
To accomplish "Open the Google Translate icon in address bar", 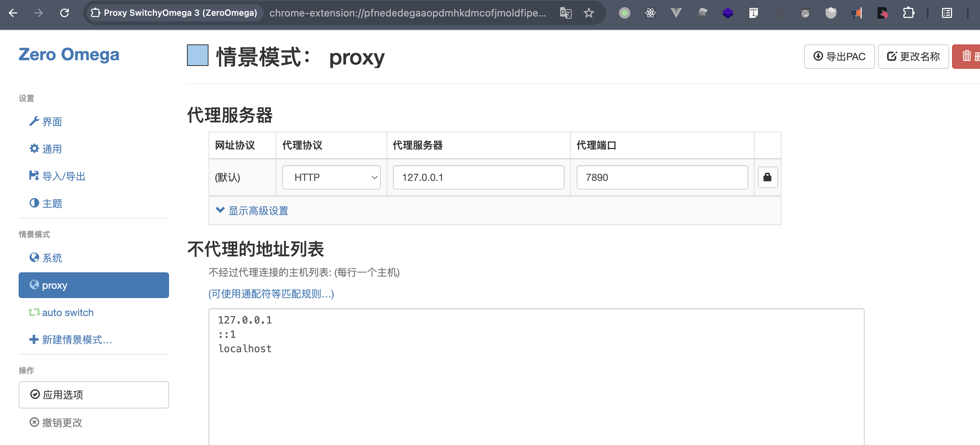I will tap(566, 13).
